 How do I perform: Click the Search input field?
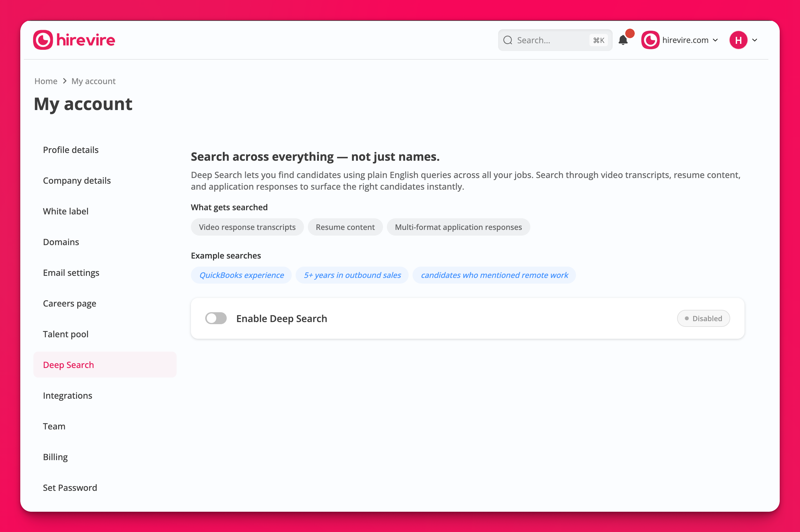(555, 40)
